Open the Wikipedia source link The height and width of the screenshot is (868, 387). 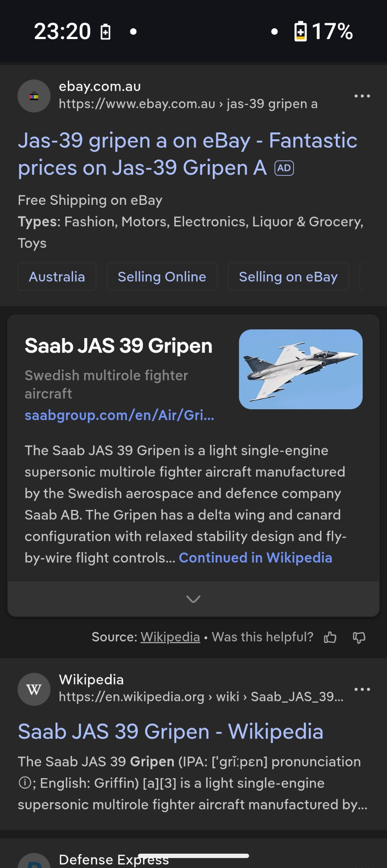click(x=170, y=637)
